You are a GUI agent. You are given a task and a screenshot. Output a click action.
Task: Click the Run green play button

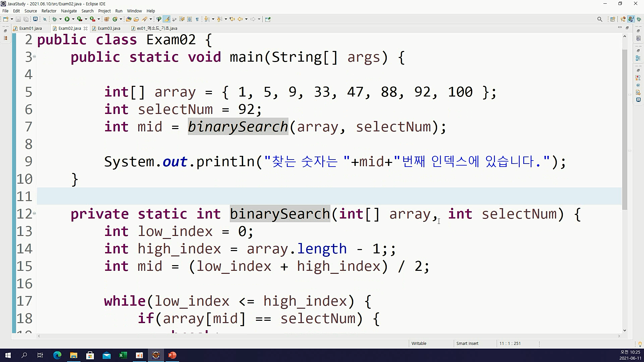pyautogui.click(x=67, y=19)
